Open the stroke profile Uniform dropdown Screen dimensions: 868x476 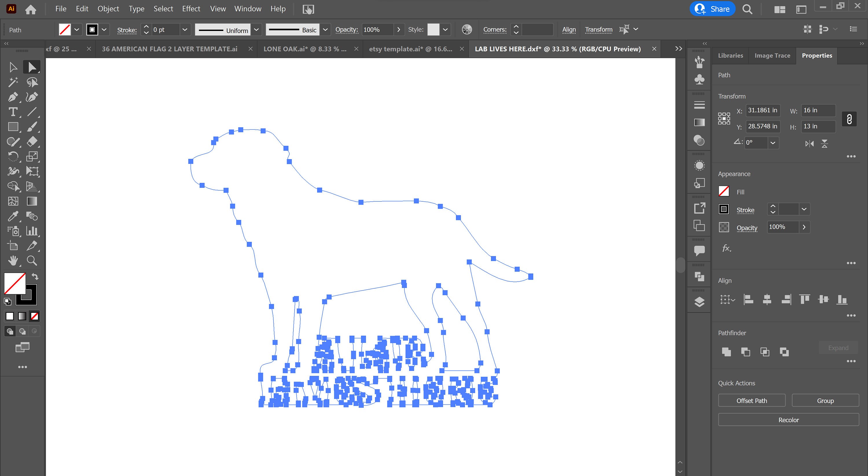(256, 30)
